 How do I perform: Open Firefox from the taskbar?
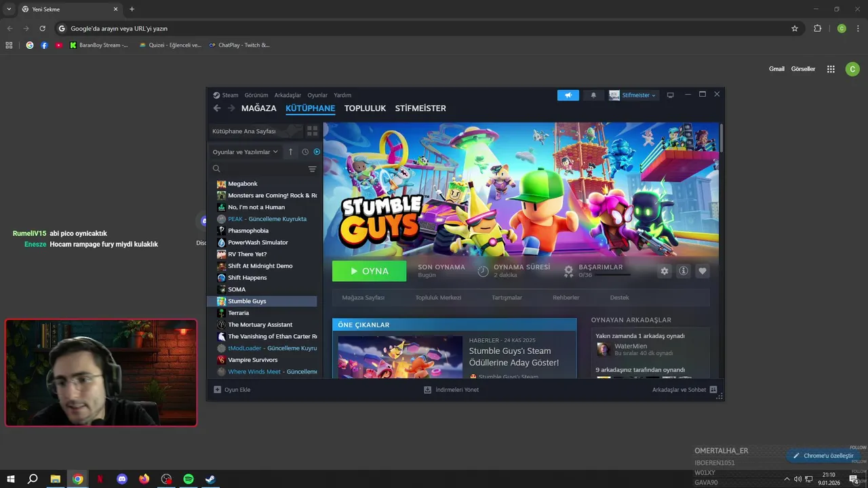pos(144,479)
